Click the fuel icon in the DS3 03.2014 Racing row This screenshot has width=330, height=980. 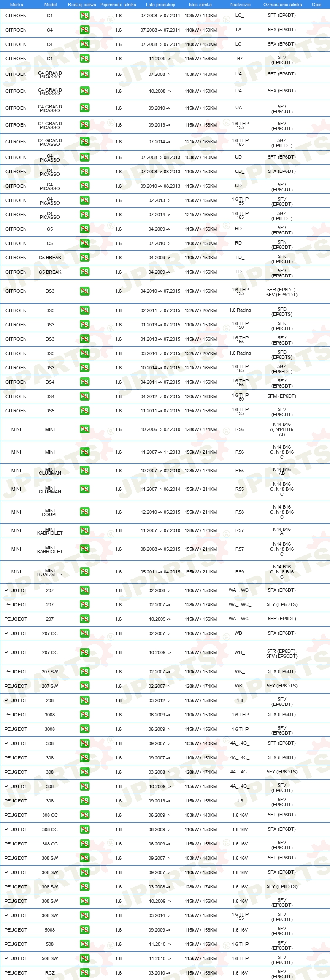pyautogui.click(x=84, y=353)
